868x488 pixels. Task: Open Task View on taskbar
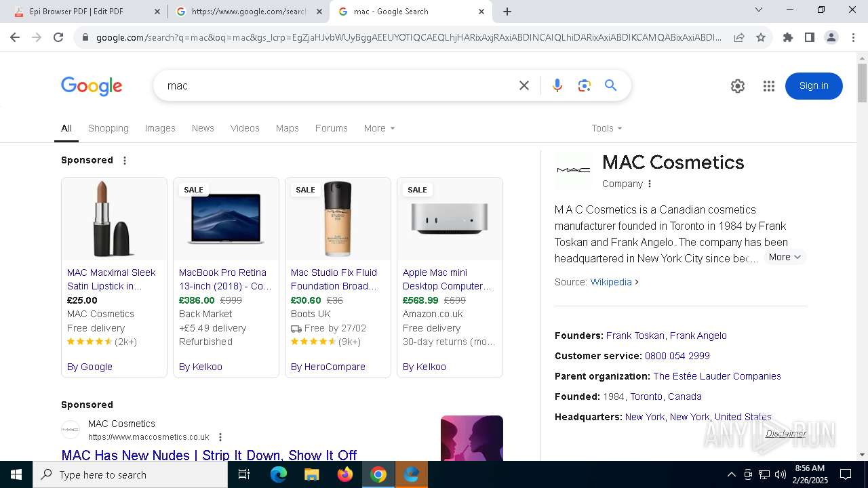coord(244,474)
